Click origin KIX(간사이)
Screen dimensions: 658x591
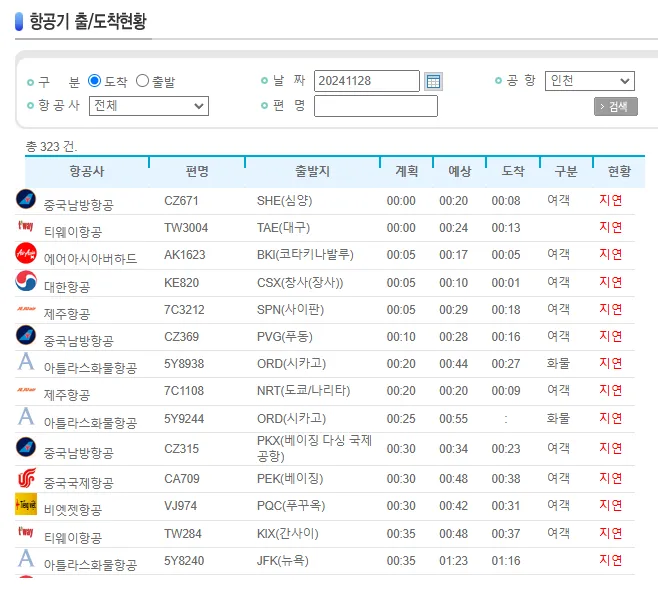[287, 534]
